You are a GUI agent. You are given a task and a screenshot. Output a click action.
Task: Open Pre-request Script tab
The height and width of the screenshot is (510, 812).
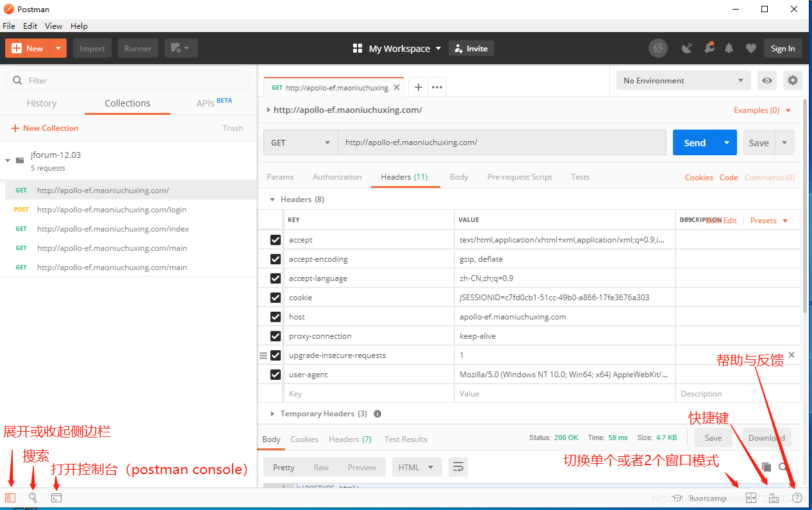[x=519, y=177]
